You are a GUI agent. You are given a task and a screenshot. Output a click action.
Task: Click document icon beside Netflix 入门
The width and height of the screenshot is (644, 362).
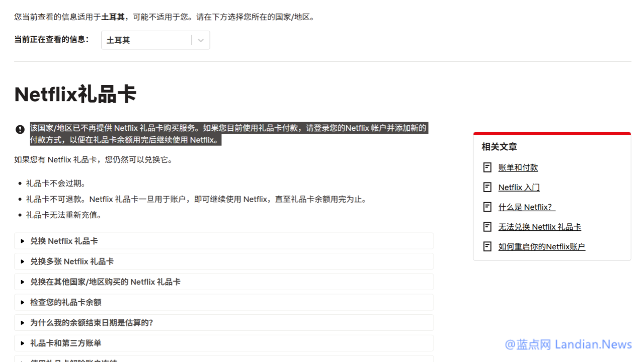pyautogui.click(x=487, y=187)
